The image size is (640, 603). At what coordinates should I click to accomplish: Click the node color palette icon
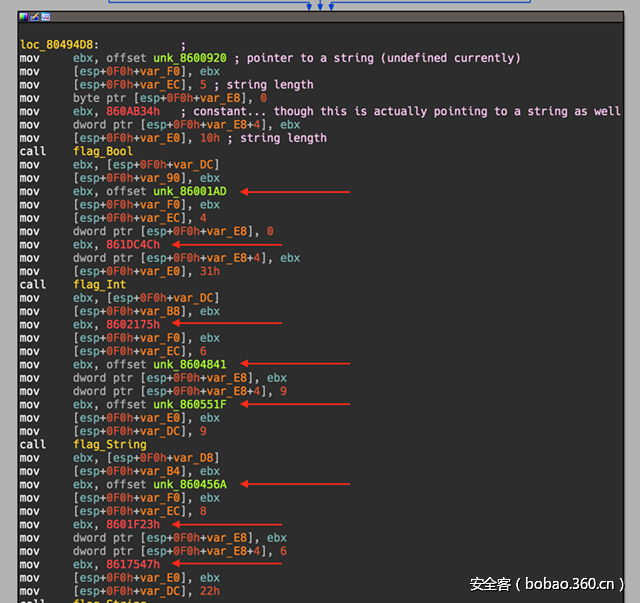23,18
